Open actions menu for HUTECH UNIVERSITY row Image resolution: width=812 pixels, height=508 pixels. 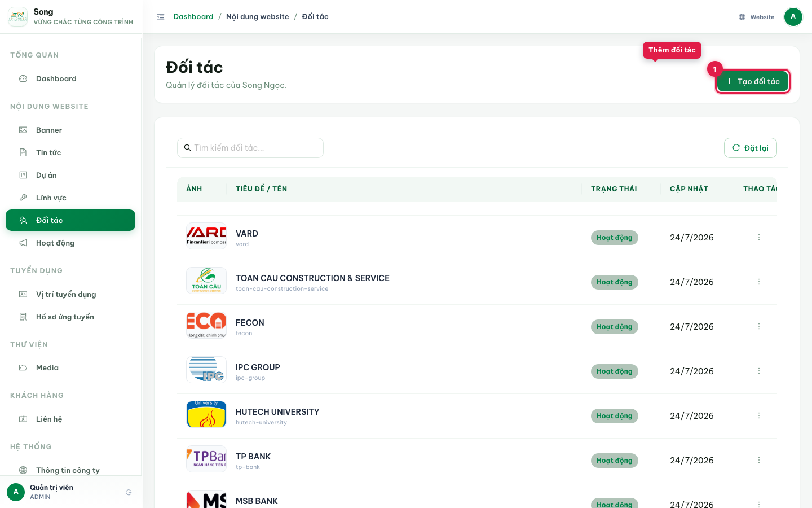click(x=759, y=415)
